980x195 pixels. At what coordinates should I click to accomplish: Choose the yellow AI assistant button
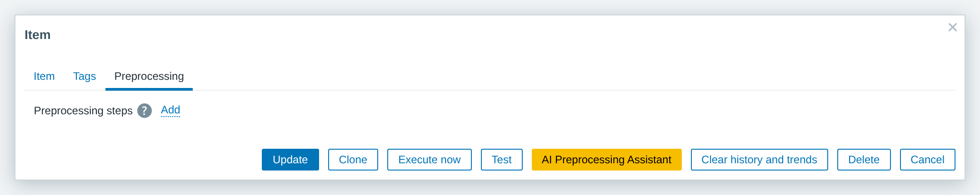[x=607, y=160]
